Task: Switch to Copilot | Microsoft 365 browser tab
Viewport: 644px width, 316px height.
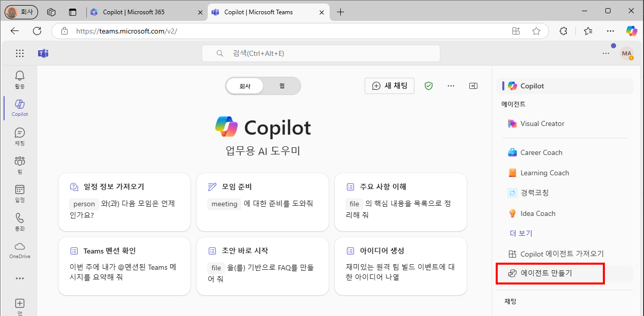Action: [146, 12]
